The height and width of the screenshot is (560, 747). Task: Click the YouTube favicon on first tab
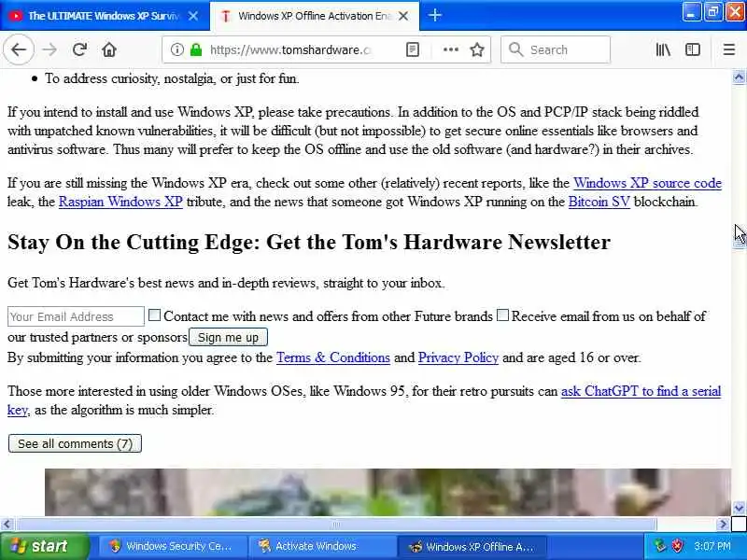click(x=15, y=16)
